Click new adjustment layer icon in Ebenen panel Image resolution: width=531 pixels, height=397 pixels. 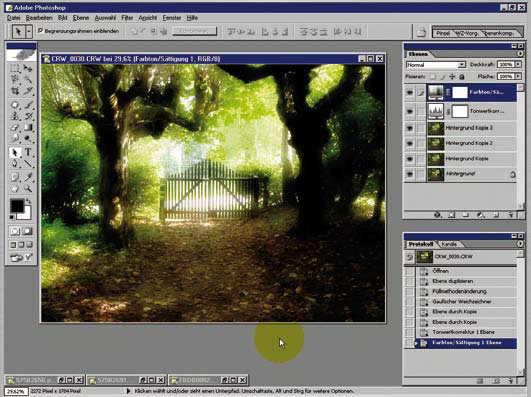click(480, 215)
